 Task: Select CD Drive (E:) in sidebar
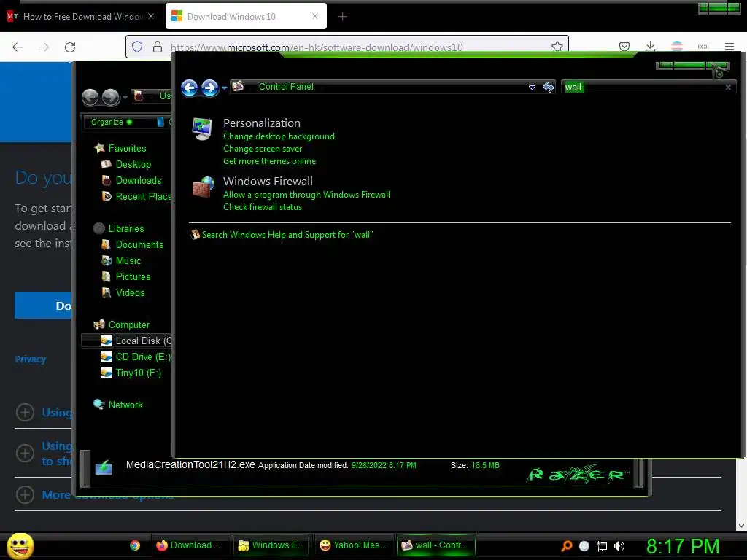(x=143, y=357)
